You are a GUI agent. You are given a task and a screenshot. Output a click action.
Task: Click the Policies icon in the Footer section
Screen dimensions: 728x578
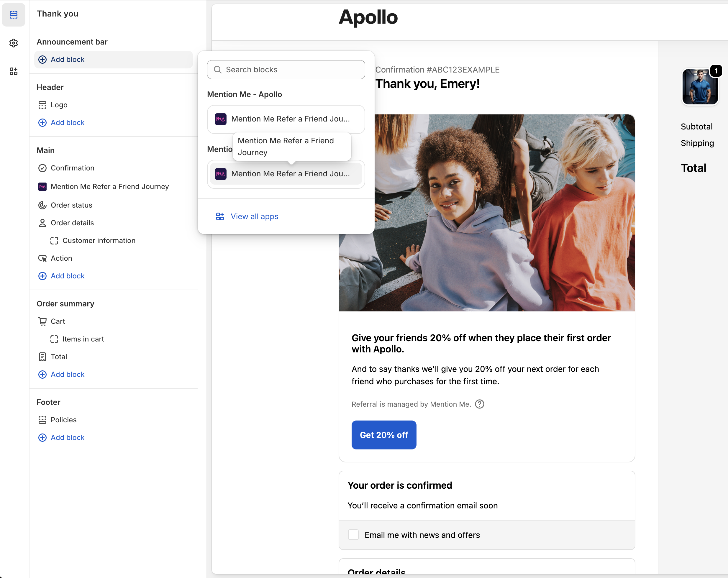click(42, 420)
